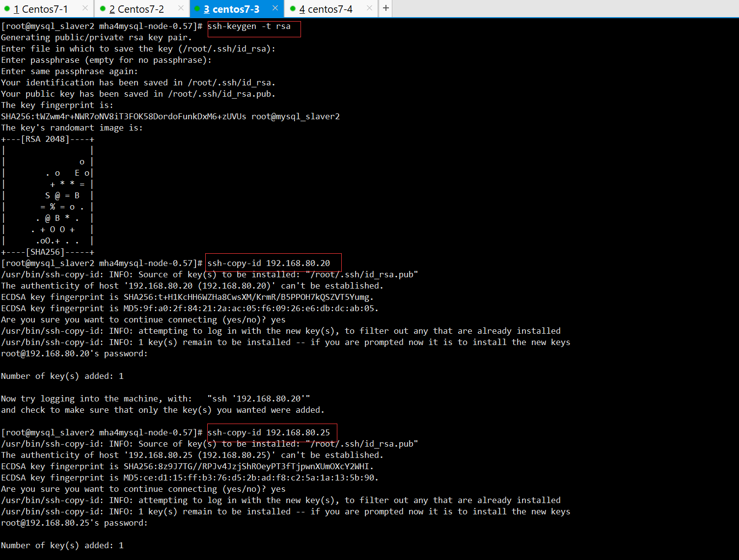Click the SHA256:8z9J7TG ECDSA fingerprint line

[187, 467]
